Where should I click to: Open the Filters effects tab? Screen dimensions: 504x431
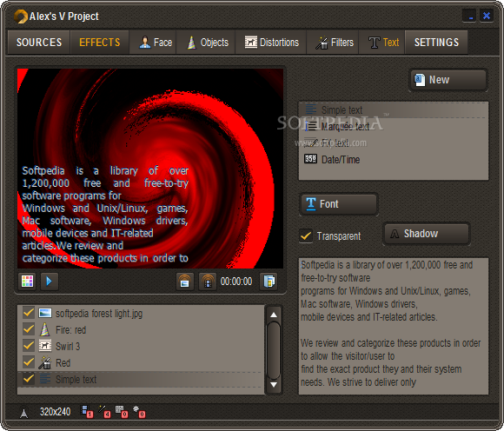point(333,43)
